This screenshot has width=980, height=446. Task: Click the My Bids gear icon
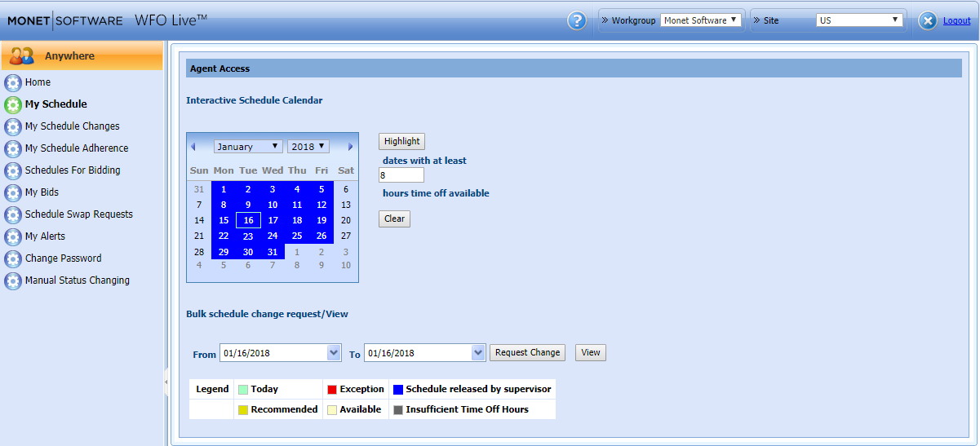(13, 192)
